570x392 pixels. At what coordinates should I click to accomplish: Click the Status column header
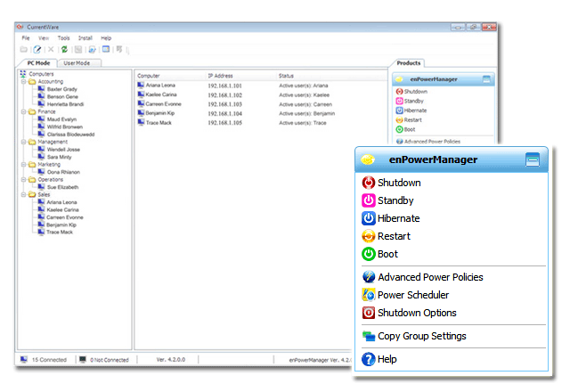click(286, 76)
